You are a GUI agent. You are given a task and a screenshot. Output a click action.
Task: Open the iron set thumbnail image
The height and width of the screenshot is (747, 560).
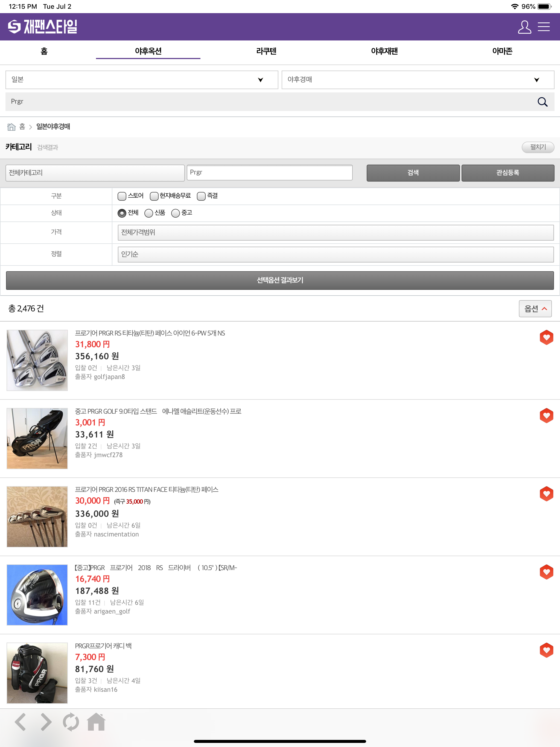click(37, 360)
